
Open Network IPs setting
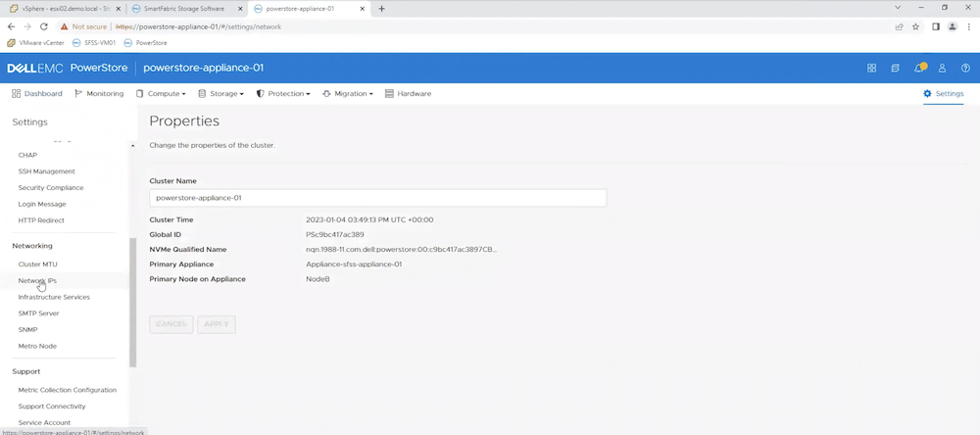pyautogui.click(x=37, y=280)
